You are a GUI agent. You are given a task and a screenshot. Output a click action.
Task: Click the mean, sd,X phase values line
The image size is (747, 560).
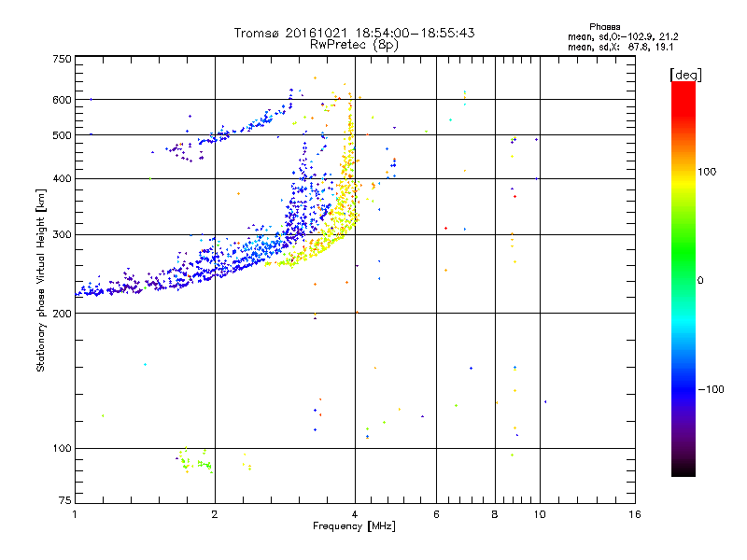[636, 47]
